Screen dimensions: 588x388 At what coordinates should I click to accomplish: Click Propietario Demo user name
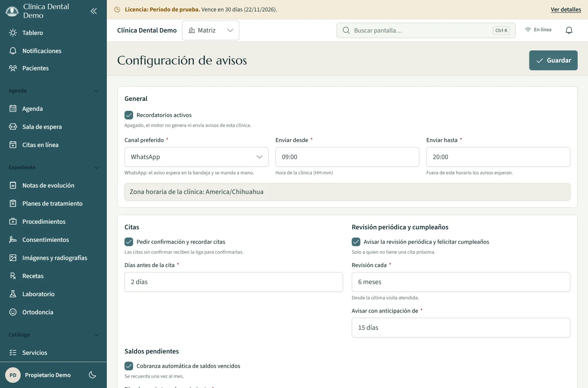pyautogui.click(x=48, y=375)
